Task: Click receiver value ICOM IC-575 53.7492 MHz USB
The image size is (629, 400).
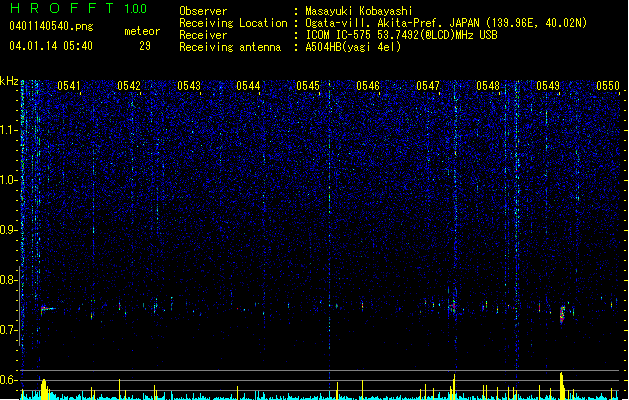Action: click(402, 35)
